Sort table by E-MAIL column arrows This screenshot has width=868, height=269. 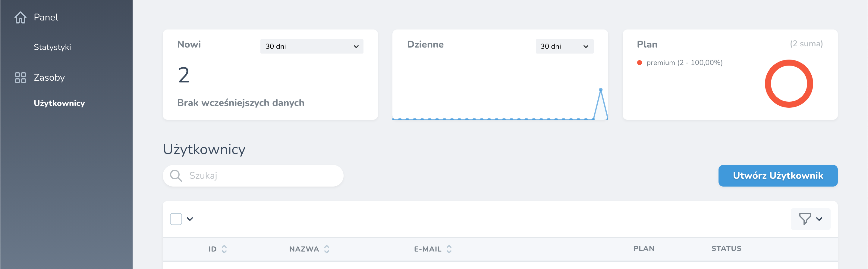tap(449, 249)
